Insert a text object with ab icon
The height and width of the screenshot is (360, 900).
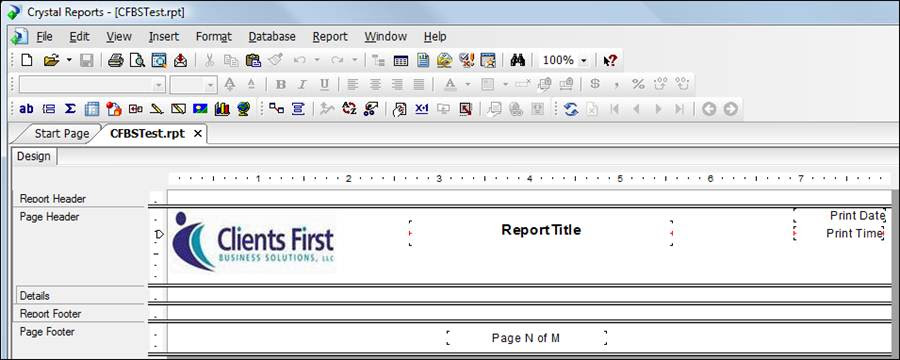pos(26,109)
